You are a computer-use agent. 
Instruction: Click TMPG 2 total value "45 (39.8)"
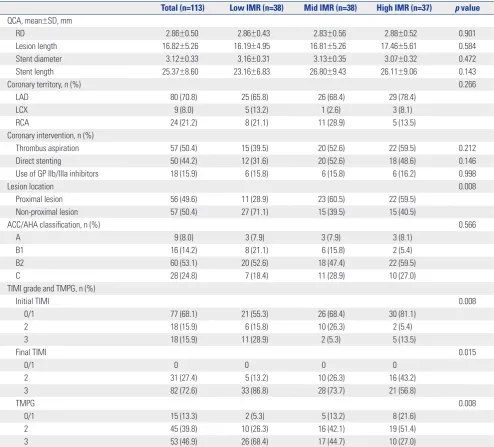[x=184, y=429]
